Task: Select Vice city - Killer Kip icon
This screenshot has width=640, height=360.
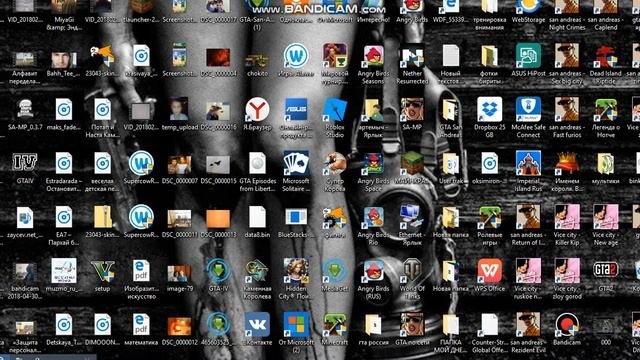Action: 567,217
